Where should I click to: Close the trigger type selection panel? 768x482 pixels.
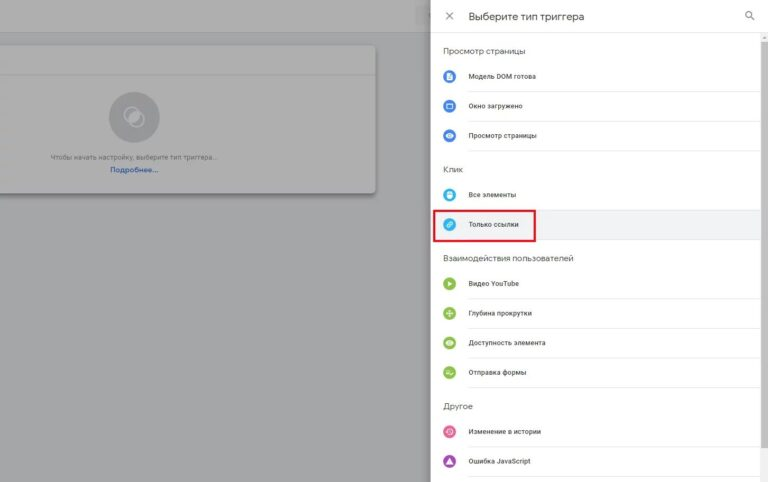coord(449,16)
